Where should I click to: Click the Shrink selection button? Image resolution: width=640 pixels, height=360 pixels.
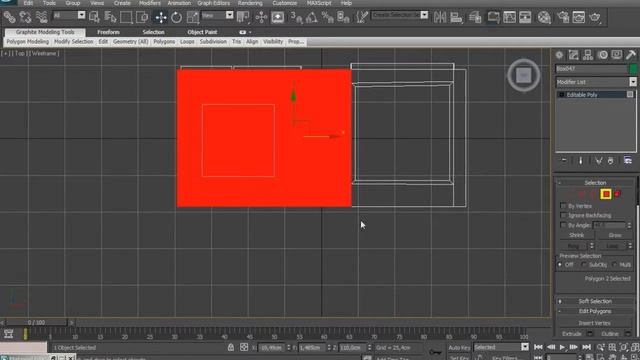(576, 235)
